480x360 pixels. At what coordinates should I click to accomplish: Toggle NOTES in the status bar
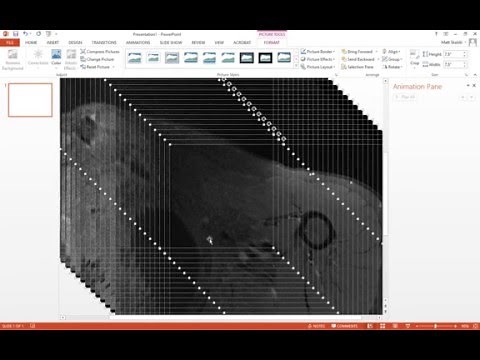click(x=316, y=326)
